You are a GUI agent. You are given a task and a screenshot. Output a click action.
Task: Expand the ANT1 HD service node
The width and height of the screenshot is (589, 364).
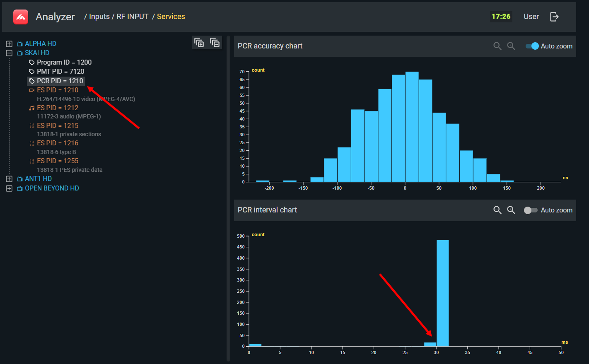click(9, 179)
